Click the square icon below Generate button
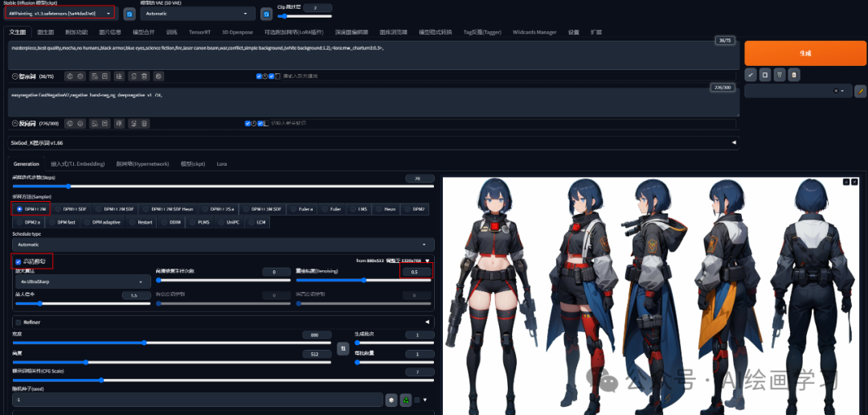 (x=765, y=75)
